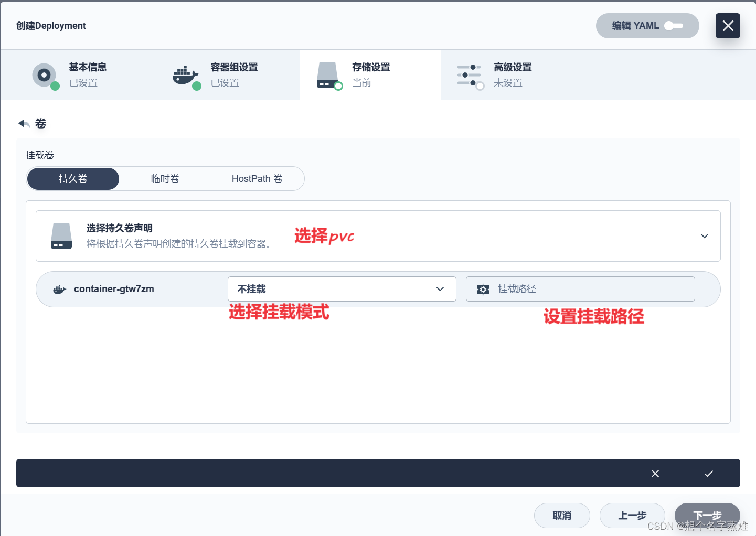Switch to the HostPath 卷 option

tap(257, 179)
